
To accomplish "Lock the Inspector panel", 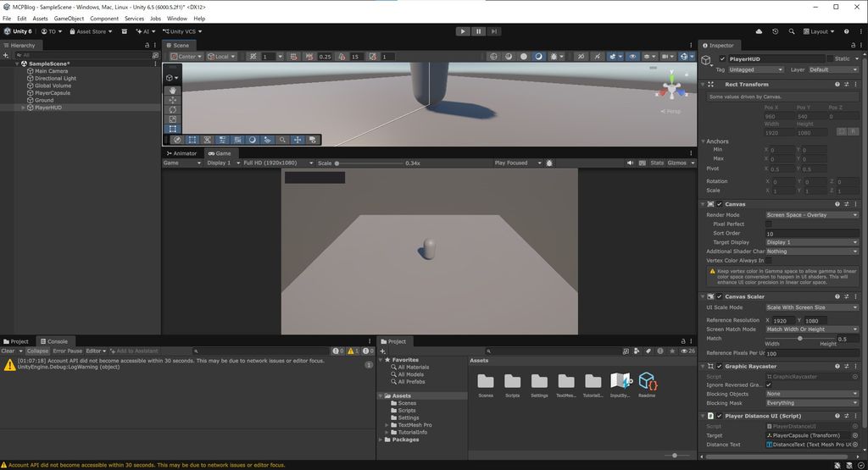I will (853, 46).
